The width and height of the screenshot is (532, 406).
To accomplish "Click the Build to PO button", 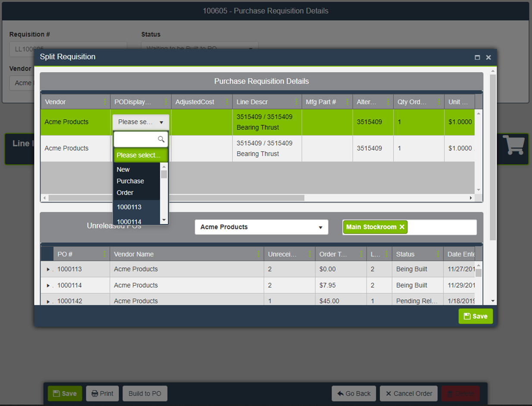I will click(145, 393).
